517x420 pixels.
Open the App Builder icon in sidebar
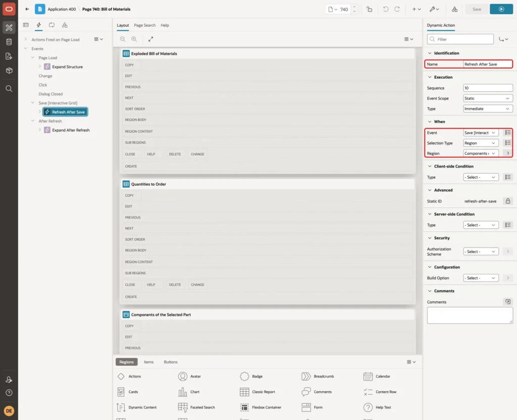[9, 27]
